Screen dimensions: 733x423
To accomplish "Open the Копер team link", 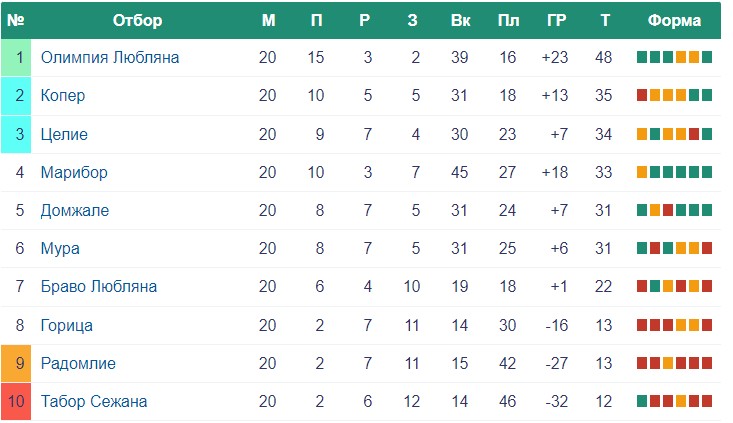I will 63,95.
